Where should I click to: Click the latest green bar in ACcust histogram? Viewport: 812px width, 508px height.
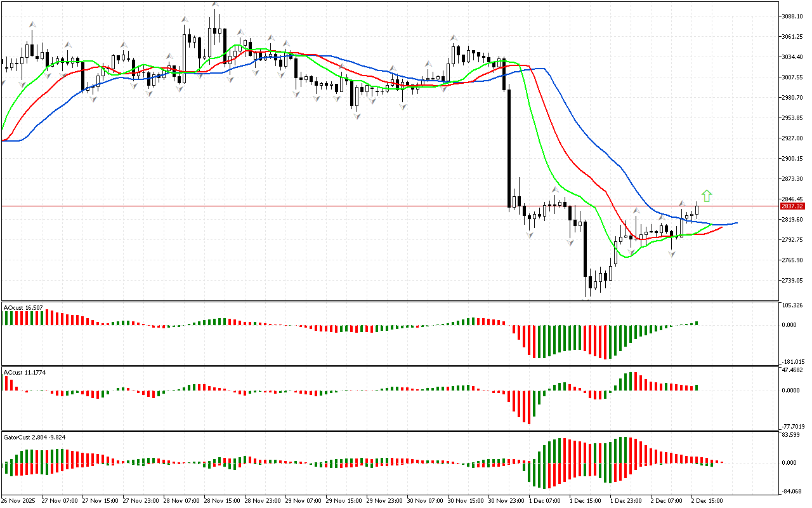[x=697, y=387]
